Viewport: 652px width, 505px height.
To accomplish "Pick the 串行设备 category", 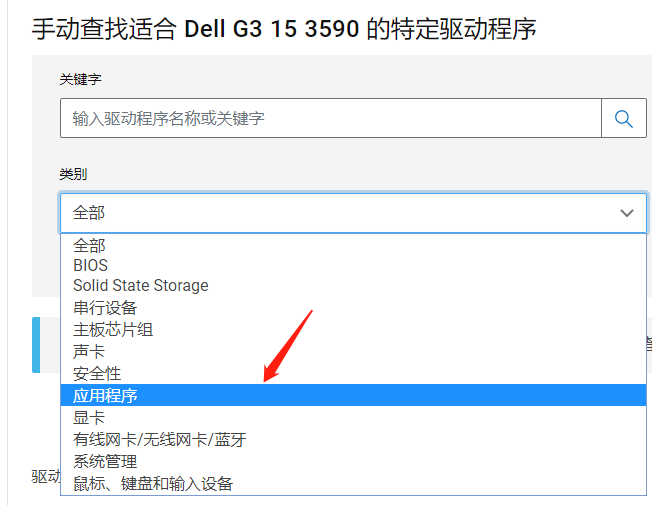I will point(105,307).
